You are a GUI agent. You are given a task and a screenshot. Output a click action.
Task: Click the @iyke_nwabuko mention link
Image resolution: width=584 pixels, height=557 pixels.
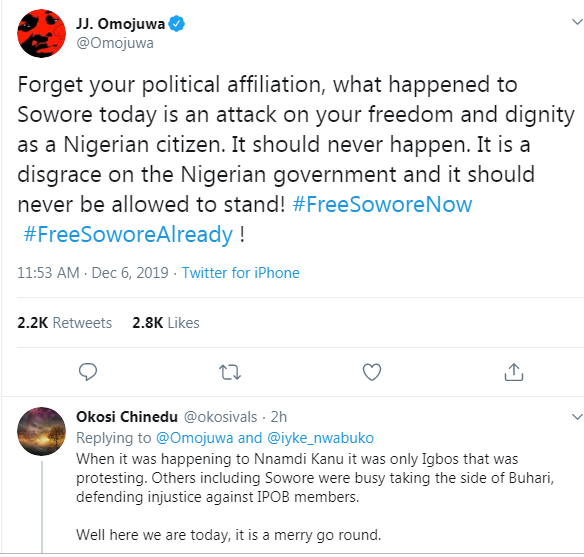tap(320, 437)
